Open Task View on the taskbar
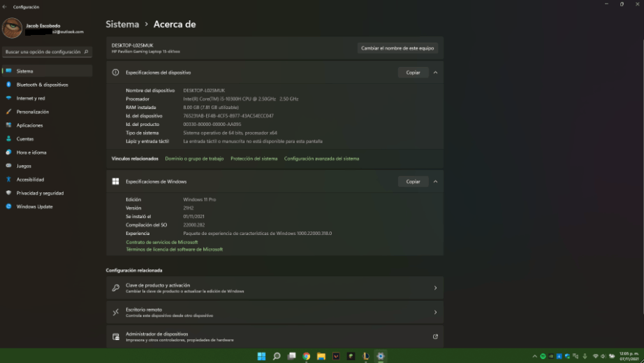The height and width of the screenshot is (363, 644). (x=291, y=356)
